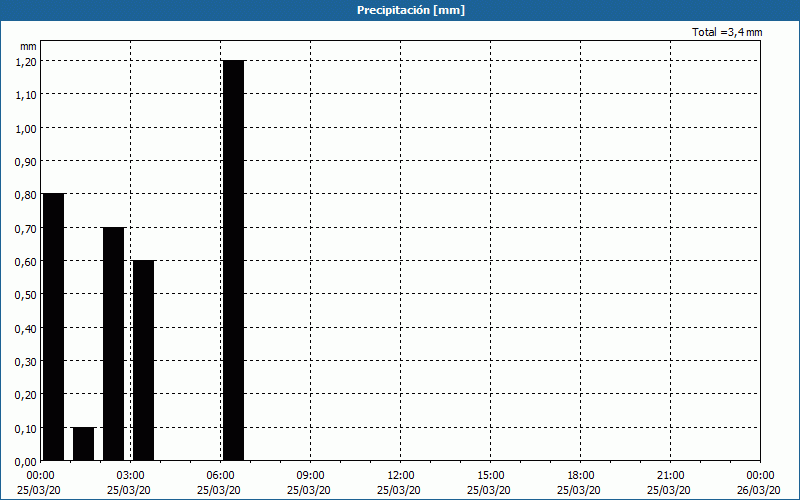Click the 12:00 time axis label
Image resolution: width=800 pixels, height=500 pixels.
tap(401, 476)
